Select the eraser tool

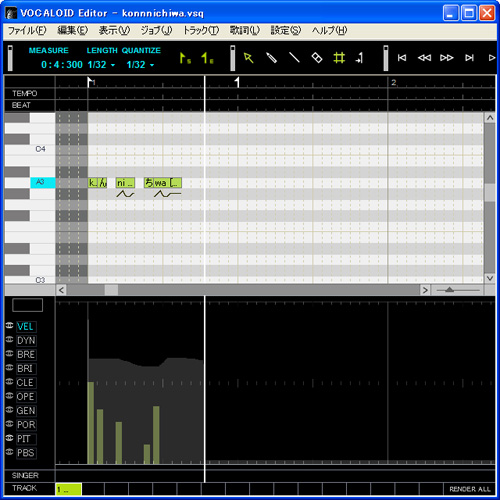pyautogui.click(x=317, y=58)
